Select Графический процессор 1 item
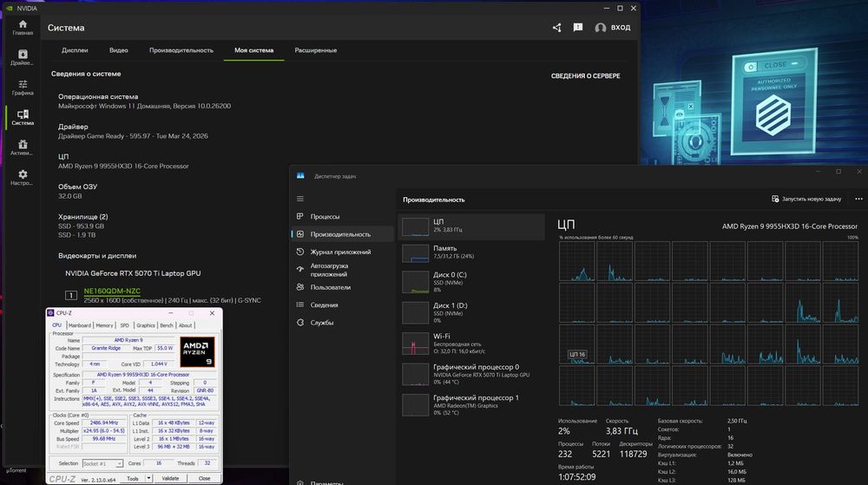 (471, 405)
